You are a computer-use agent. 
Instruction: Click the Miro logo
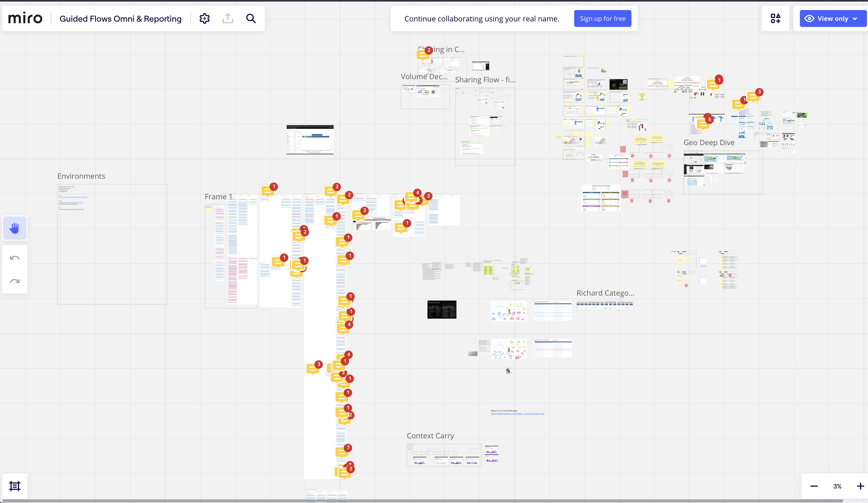pos(25,18)
